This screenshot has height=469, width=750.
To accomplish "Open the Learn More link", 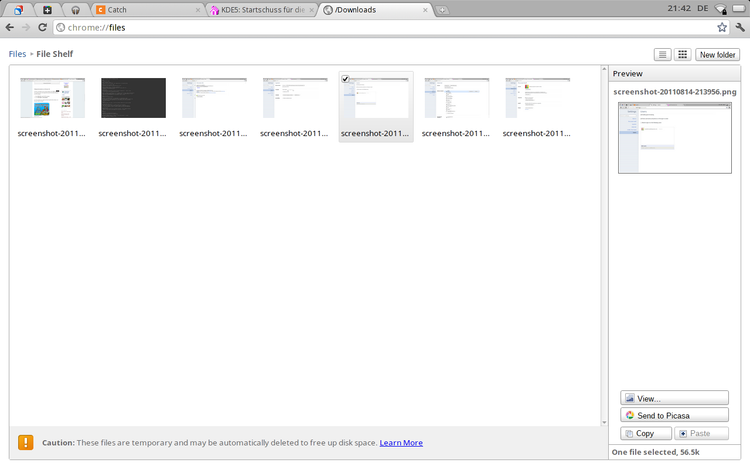I will point(400,443).
